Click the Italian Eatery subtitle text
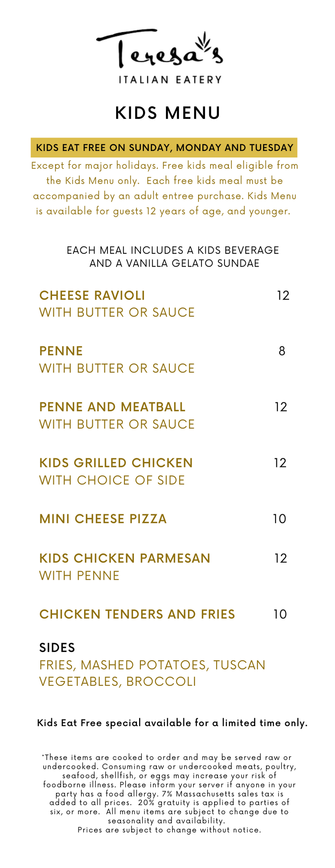 coord(170,79)
